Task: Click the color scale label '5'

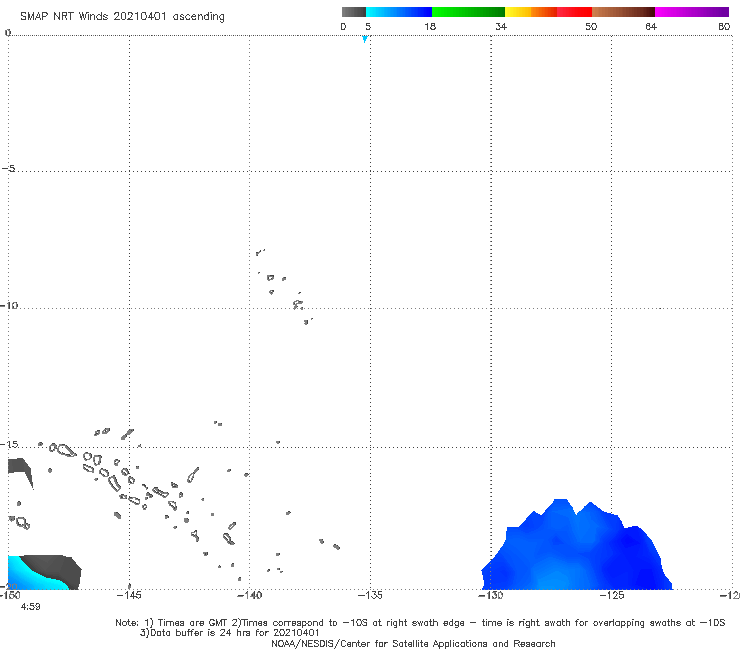Action: (368, 26)
